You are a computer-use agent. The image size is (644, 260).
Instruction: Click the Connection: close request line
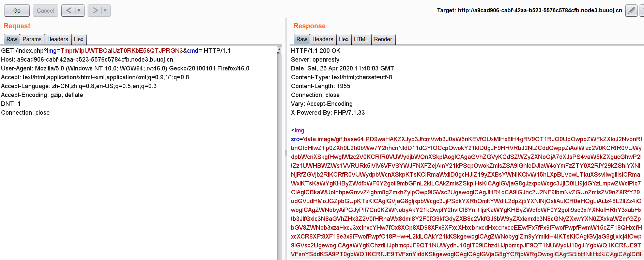pos(25,113)
